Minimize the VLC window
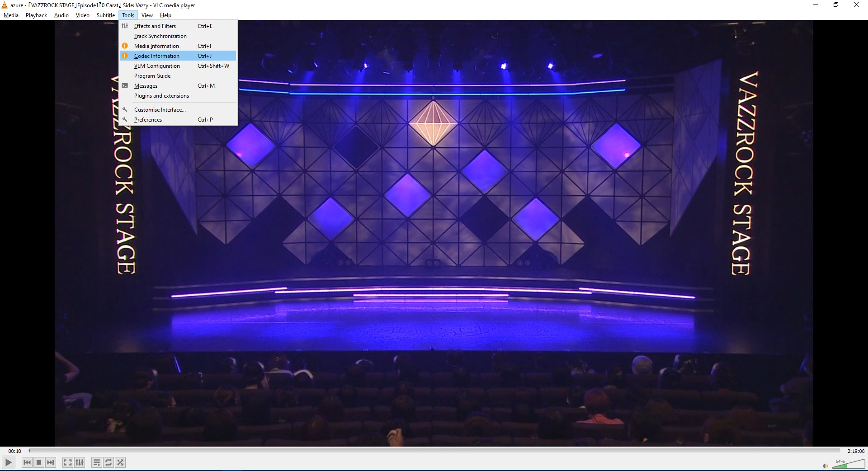The width and height of the screenshot is (868, 471). coord(816,5)
